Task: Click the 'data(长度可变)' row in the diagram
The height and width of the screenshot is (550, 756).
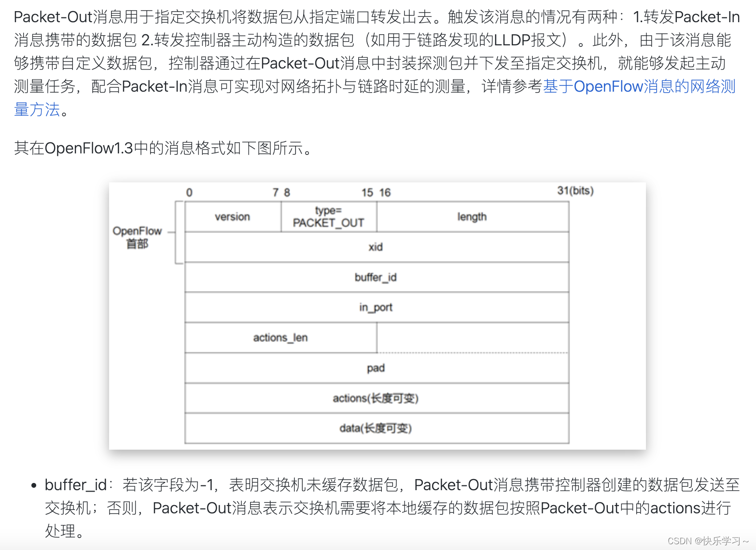Action: tap(377, 428)
